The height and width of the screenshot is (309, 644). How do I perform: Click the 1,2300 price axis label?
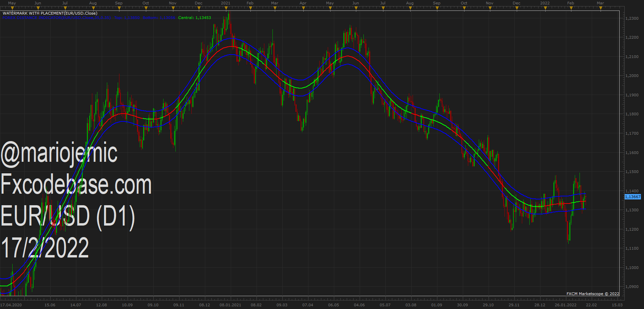click(632, 18)
